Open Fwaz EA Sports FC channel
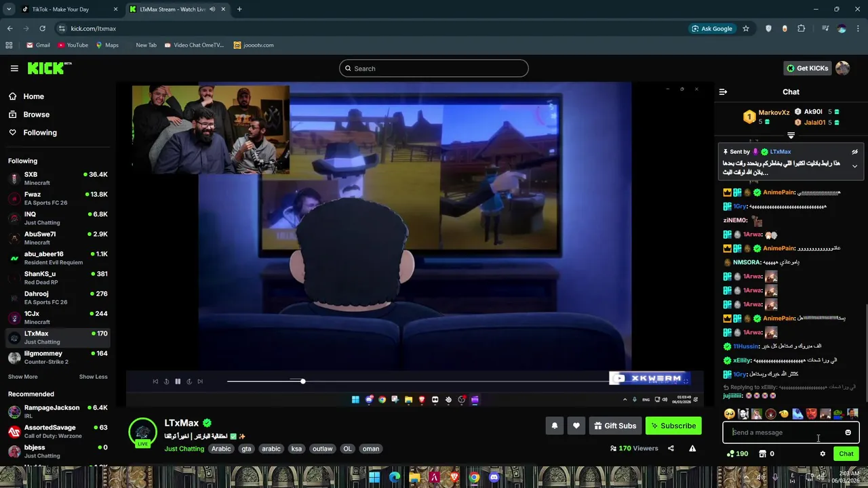The width and height of the screenshot is (868, 488). pos(58,198)
